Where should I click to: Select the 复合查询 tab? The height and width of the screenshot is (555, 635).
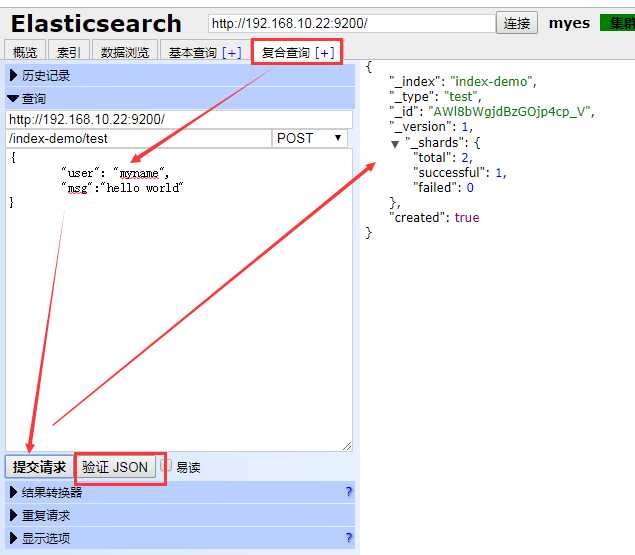pos(286,53)
